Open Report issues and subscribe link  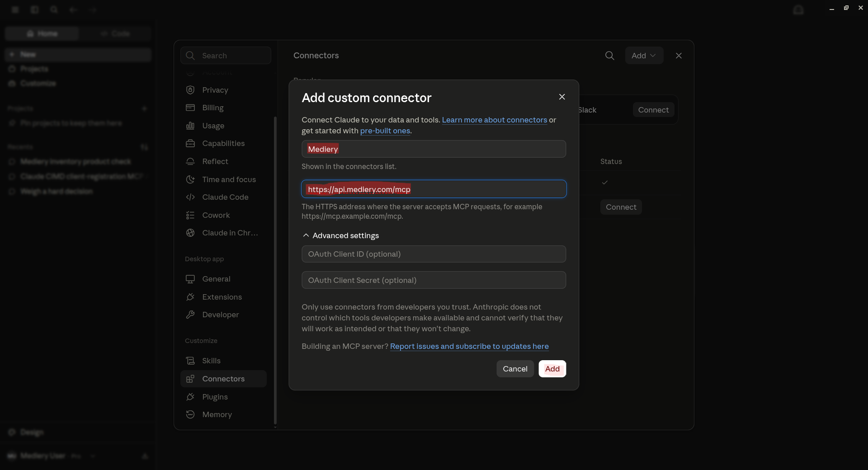(x=469, y=346)
